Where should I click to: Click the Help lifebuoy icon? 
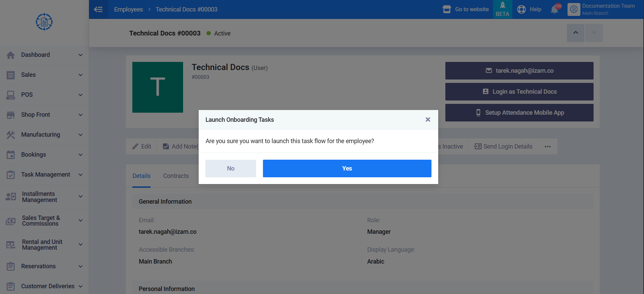[x=521, y=9]
